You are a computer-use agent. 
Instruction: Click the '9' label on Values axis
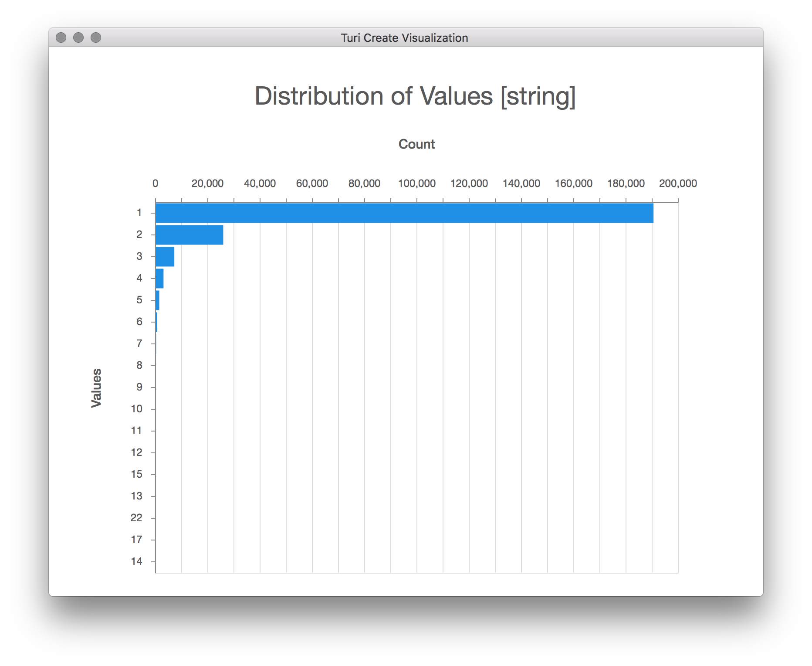click(139, 387)
